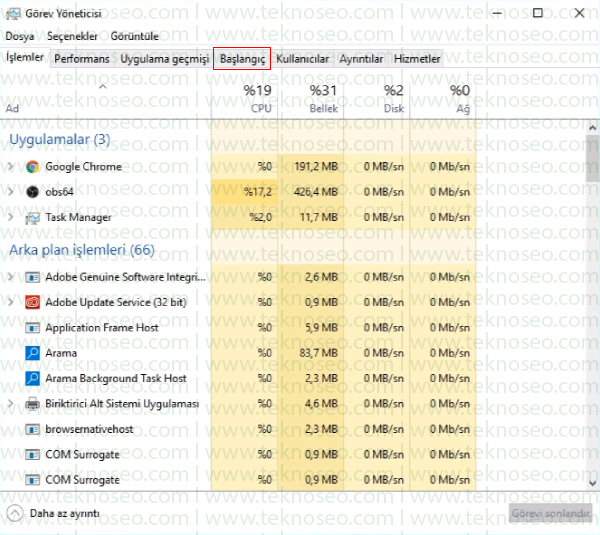Screen dimensions: 600x535
Task: Click the Görevi sonlandır button
Action: coord(551,514)
